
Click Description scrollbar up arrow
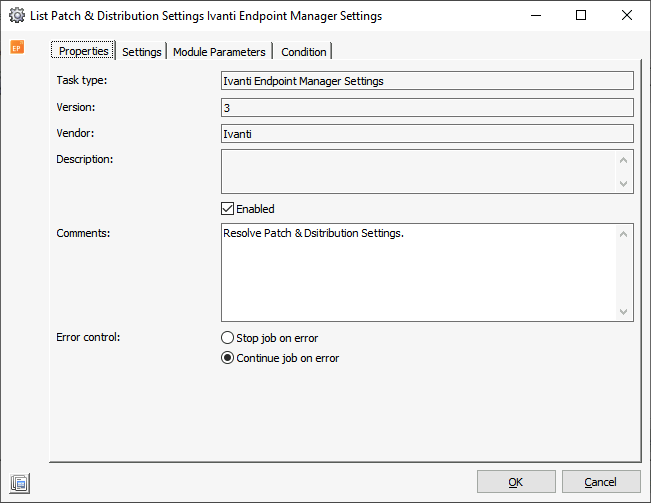coord(623,160)
